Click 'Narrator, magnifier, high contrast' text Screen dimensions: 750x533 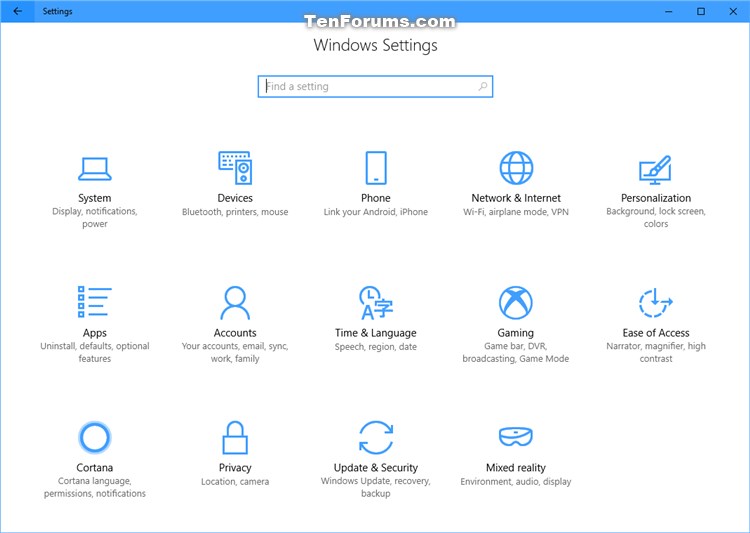point(656,352)
